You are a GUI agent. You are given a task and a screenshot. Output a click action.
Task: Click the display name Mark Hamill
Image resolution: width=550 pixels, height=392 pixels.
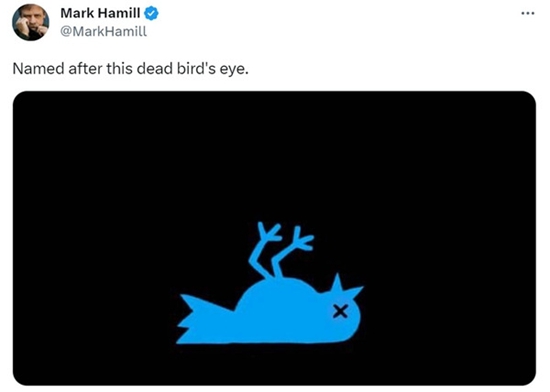[x=100, y=13]
